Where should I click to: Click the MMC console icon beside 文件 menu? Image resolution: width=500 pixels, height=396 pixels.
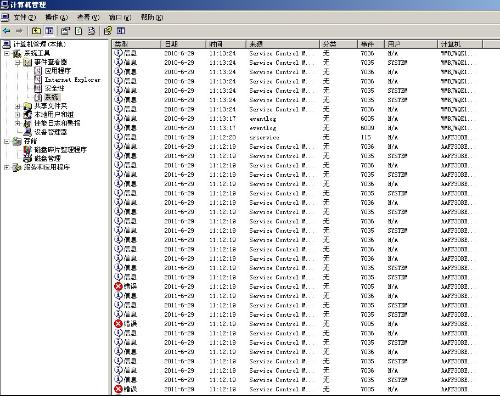[x=5, y=17]
